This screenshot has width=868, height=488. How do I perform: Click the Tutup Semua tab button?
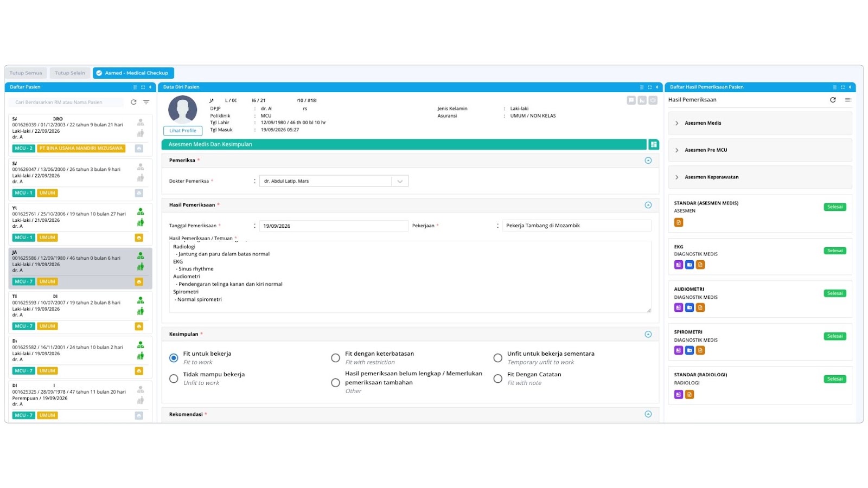click(25, 73)
